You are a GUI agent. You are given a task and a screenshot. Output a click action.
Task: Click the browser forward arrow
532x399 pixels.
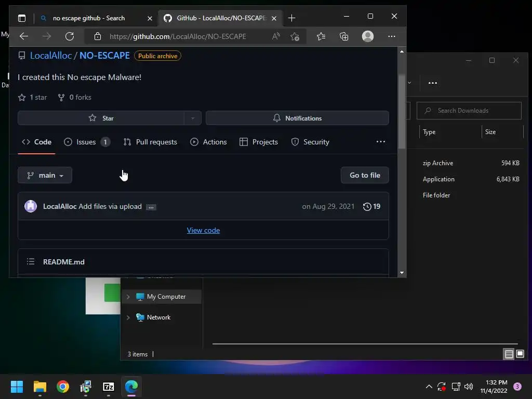point(46,36)
